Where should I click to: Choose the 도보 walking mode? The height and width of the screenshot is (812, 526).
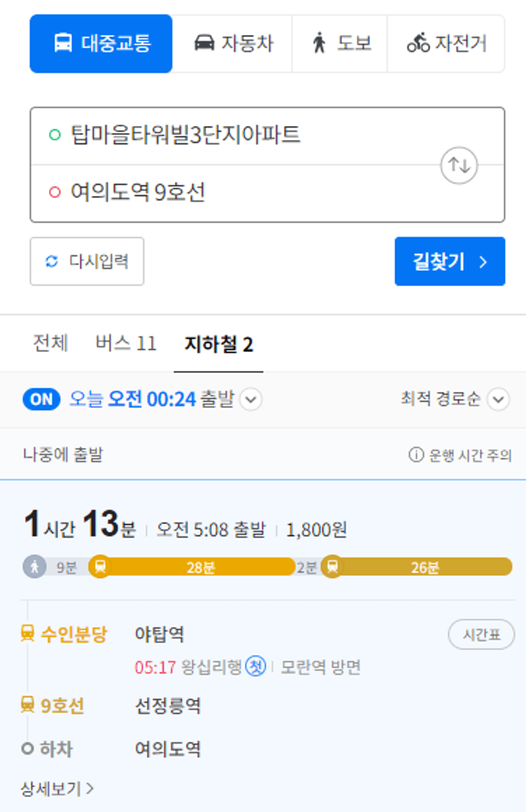[x=340, y=44]
